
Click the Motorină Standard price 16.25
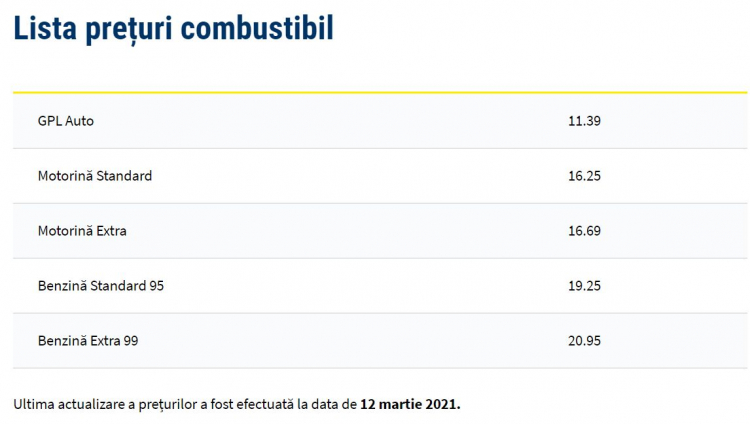click(584, 176)
